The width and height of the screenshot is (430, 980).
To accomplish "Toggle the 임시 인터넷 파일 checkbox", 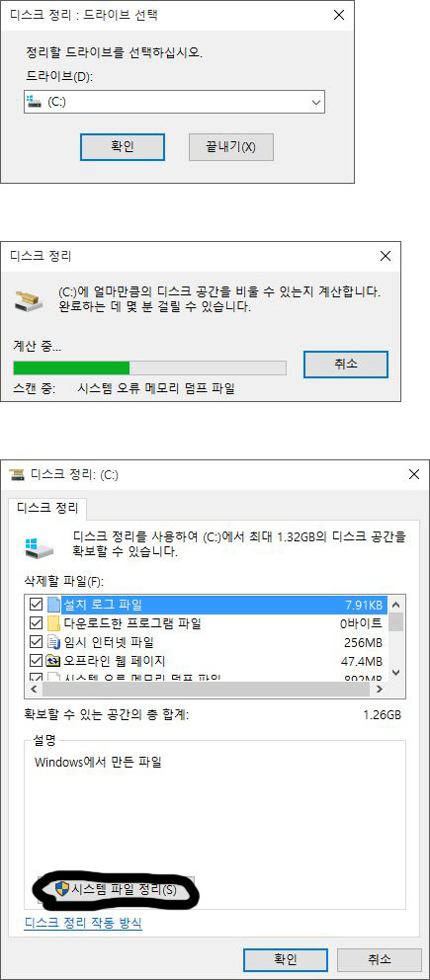I will 36,642.
